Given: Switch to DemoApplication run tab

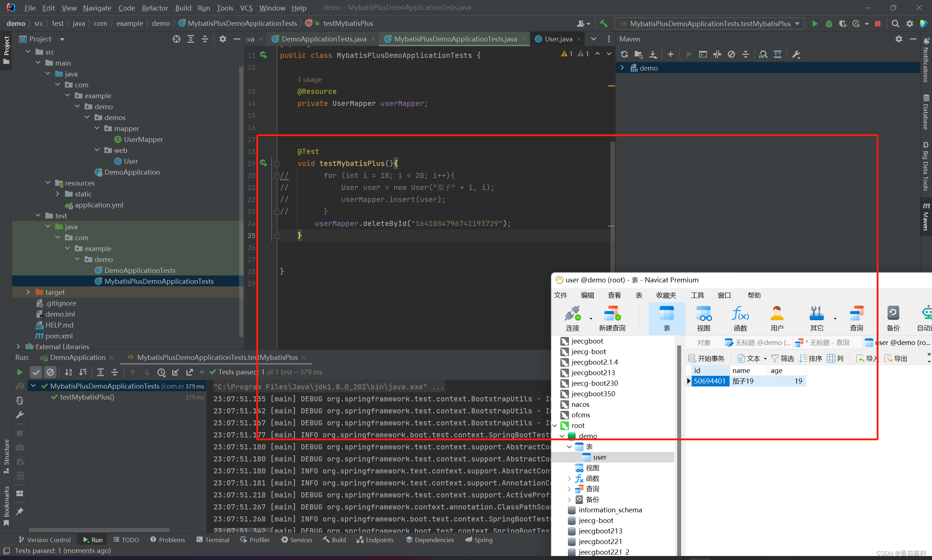Looking at the screenshot, I should coord(78,357).
